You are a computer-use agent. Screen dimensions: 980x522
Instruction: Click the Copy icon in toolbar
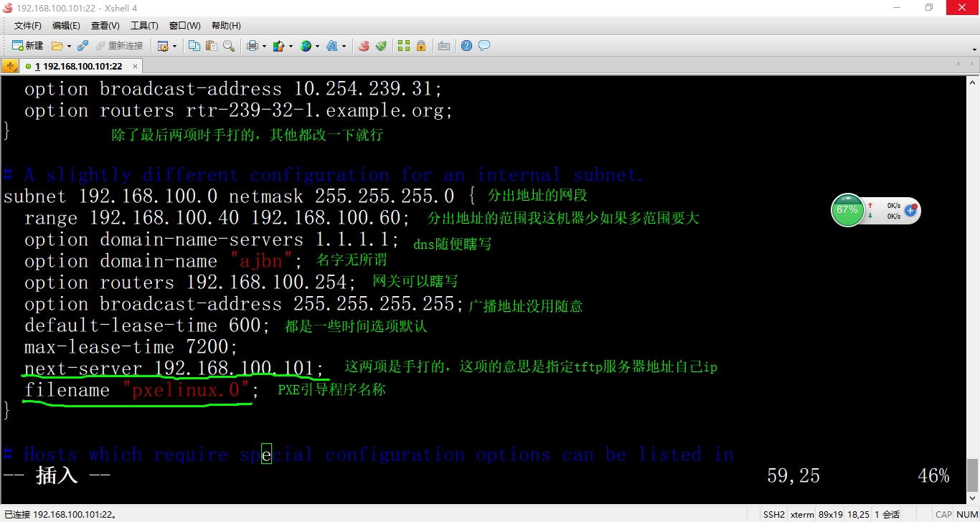(194, 46)
